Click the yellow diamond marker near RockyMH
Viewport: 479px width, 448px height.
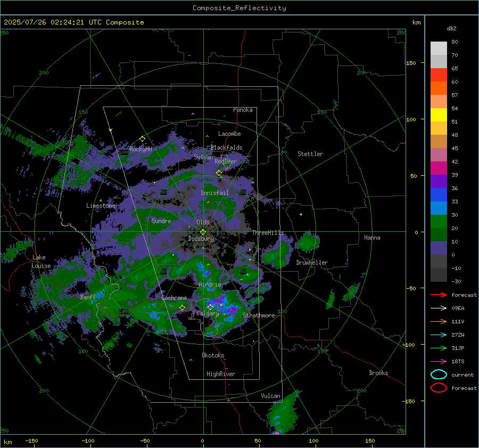point(142,139)
